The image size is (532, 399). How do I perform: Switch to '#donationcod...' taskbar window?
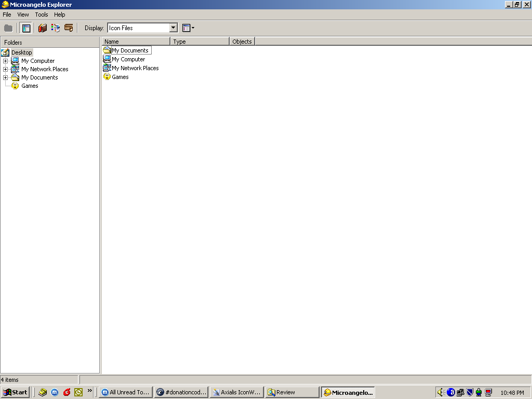point(181,392)
